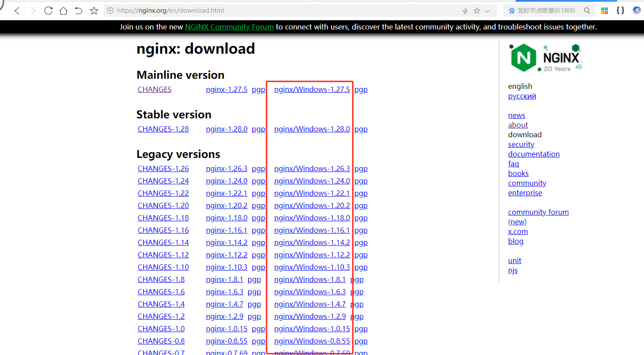The width and height of the screenshot is (644, 355).
Task: Click the lightning flash icon near the address bar
Action: click(465, 10)
